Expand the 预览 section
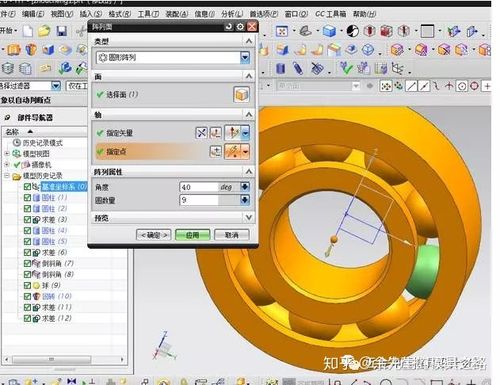Viewport: 500px width, 385px height. 249,218
